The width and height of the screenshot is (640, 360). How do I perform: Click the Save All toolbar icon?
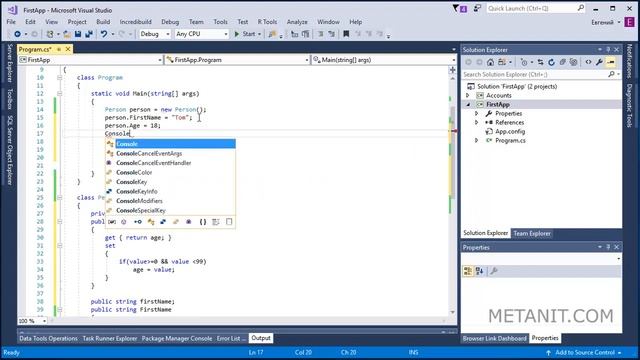(89, 34)
